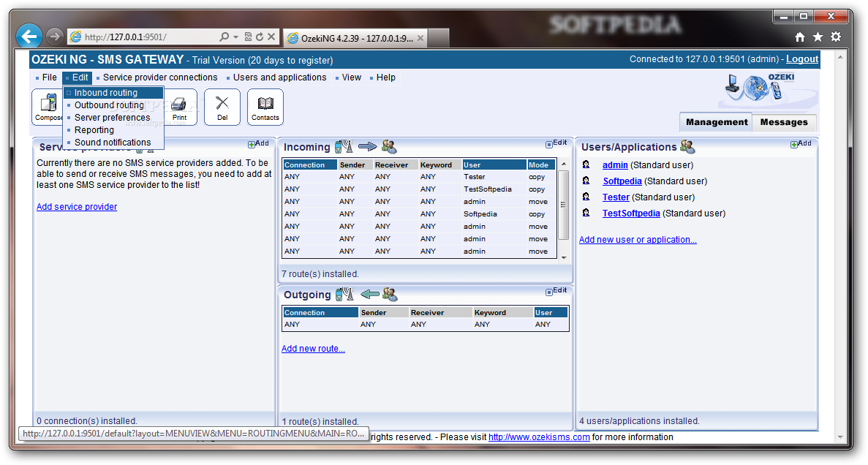The width and height of the screenshot is (868, 465).
Task: Switch to the Messages tab
Action: 784,122
